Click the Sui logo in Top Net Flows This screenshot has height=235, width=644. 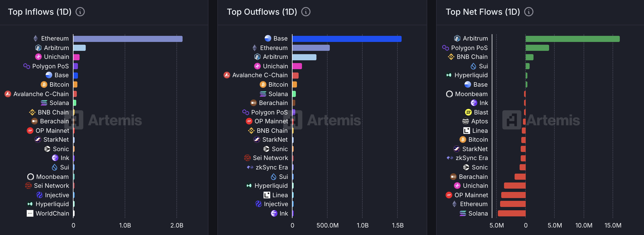pyautogui.click(x=473, y=66)
